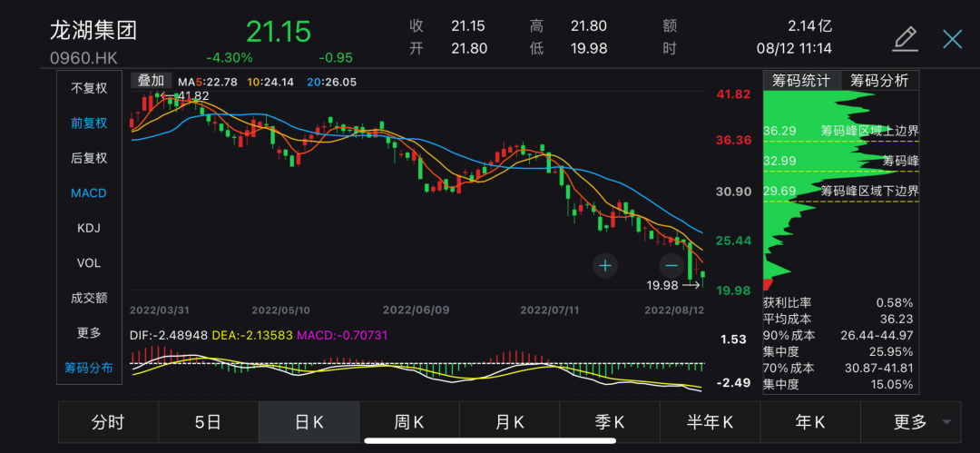Tap the turnover value 2.14亿
The image size is (980, 453).
810,26
